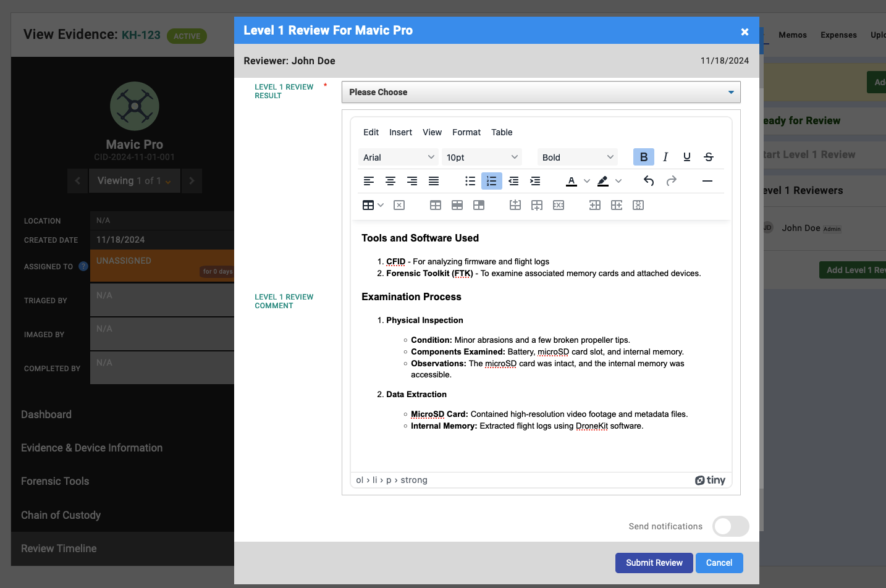The height and width of the screenshot is (588, 886).
Task: Toggle the numbered list
Action: (x=492, y=181)
